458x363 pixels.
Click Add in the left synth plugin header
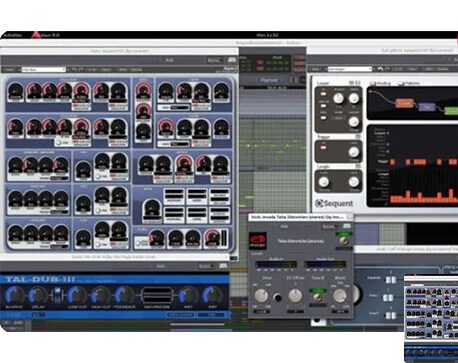coord(169,60)
